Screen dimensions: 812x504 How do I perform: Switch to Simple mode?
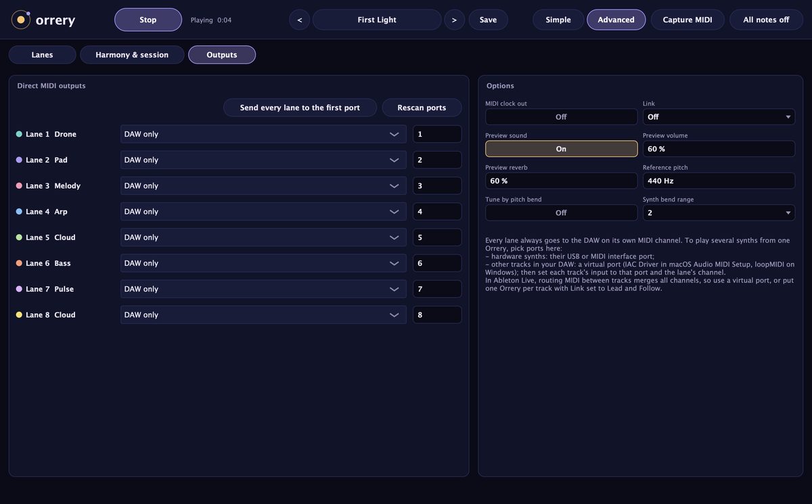tap(558, 20)
